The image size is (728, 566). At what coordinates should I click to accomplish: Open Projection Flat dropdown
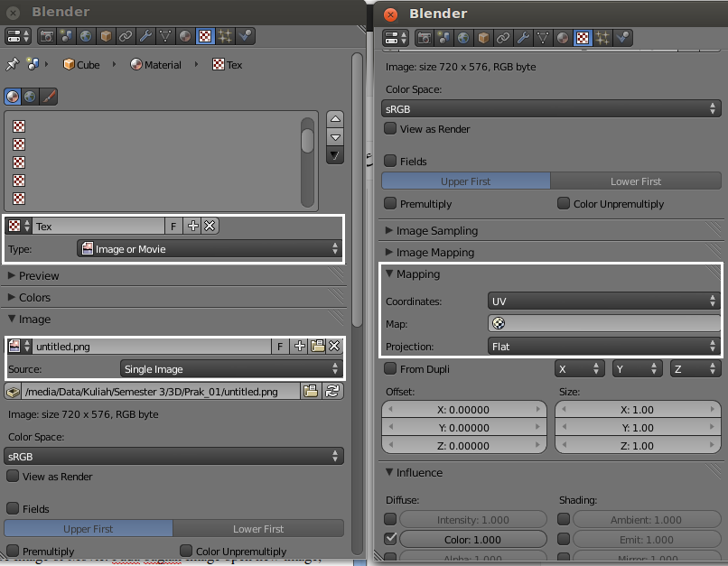tap(603, 347)
